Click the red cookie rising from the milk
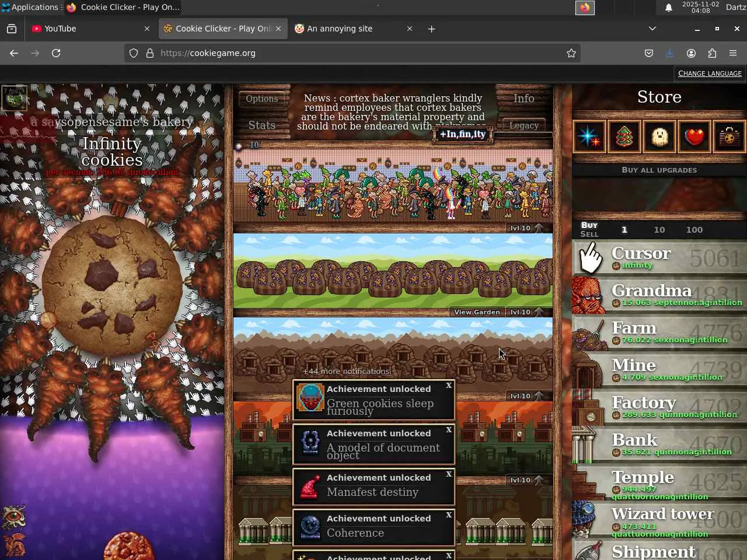 click(x=128, y=547)
